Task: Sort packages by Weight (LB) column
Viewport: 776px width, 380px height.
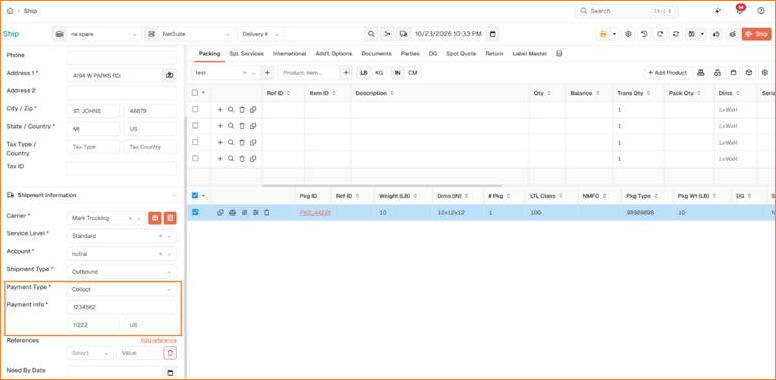Action: (x=397, y=196)
